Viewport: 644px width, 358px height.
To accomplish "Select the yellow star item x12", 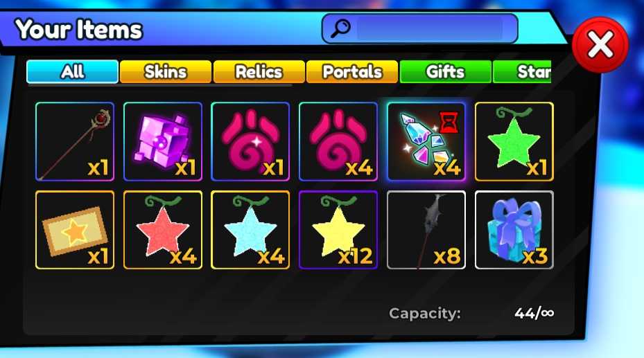I will click(338, 230).
